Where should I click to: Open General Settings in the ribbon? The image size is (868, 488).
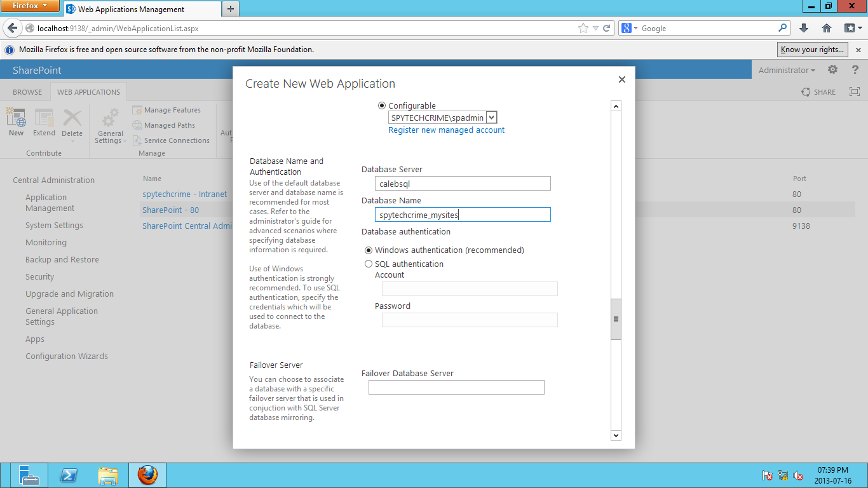coord(111,126)
